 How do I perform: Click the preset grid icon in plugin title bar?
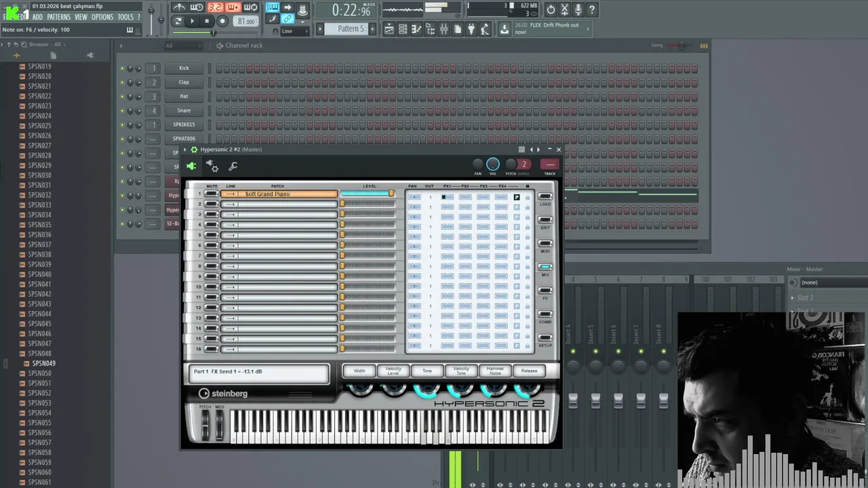pyautogui.click(x=521, y=149)
